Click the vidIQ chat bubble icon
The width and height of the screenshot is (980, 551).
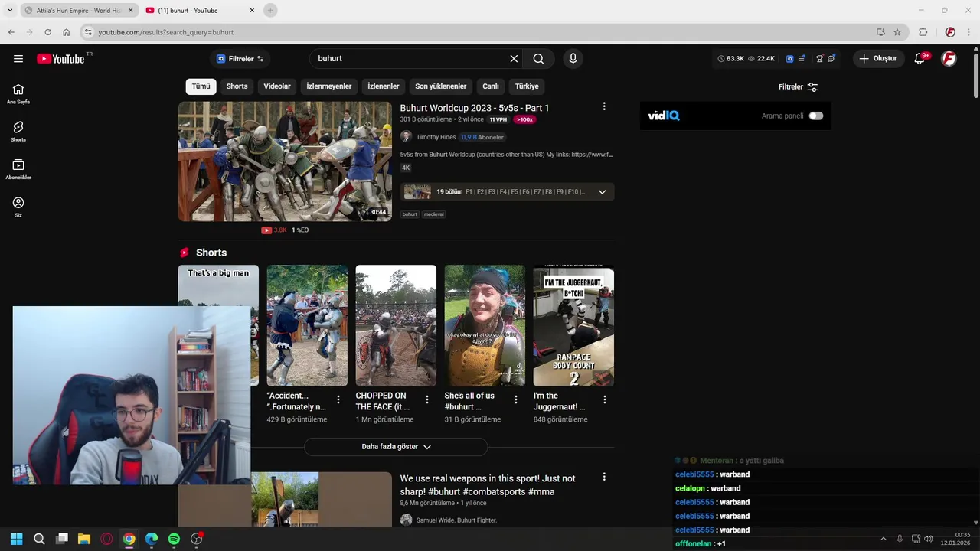point(831,59)
